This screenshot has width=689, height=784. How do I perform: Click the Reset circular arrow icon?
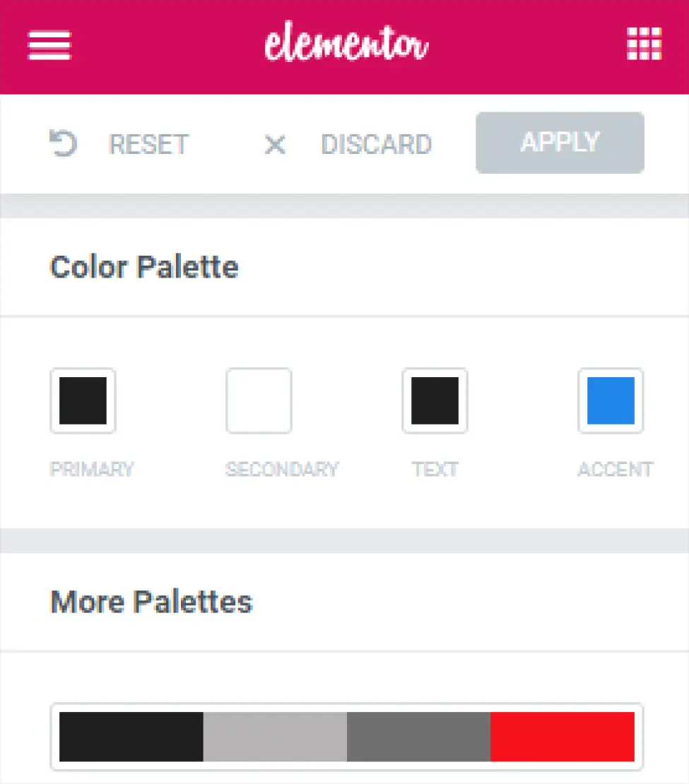tap(64, 143)
